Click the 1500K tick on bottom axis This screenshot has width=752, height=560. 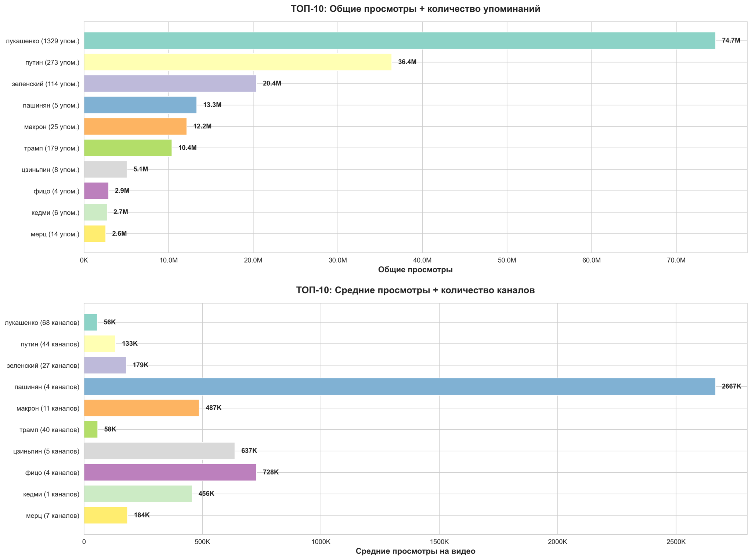tap(439, 542)
